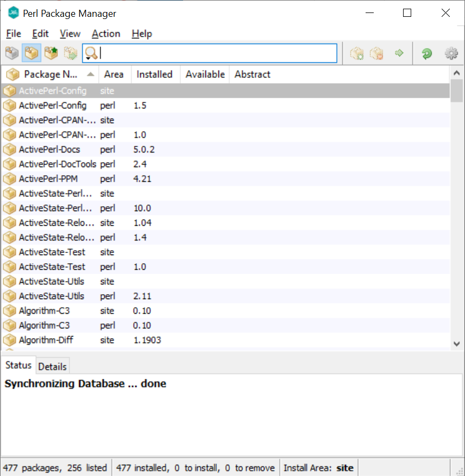Maximize the Perl Package Manager window
Image resolution: width=465 pixels, height=476 pixels.
tap(407, 12)
